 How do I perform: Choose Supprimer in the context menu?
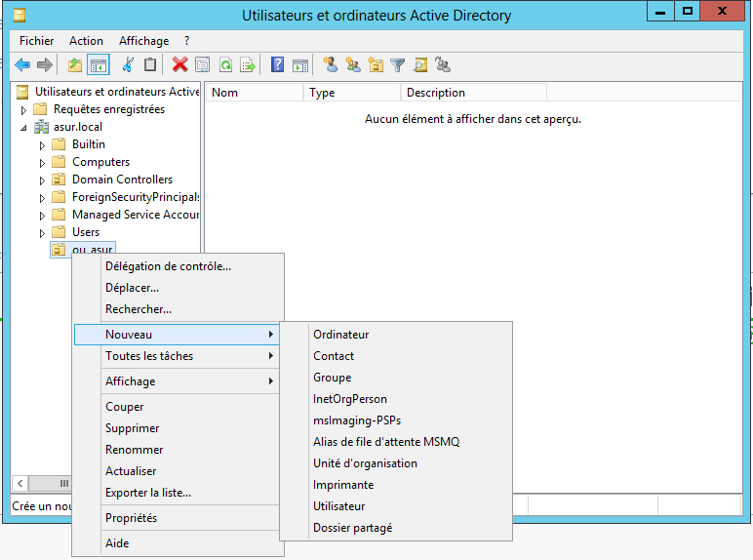(177, 428)
